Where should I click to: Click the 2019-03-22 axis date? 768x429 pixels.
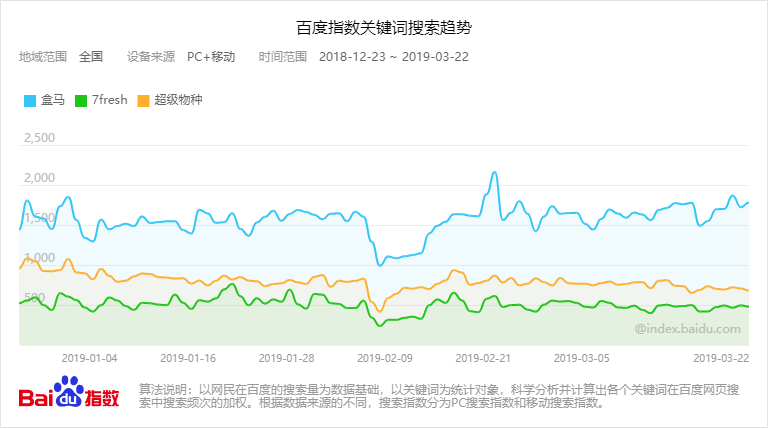pos(720,357)
